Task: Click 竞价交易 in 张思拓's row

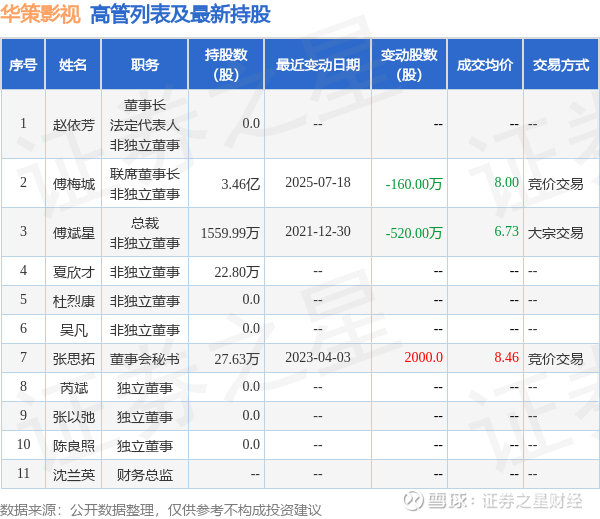Action: point(556,359)
